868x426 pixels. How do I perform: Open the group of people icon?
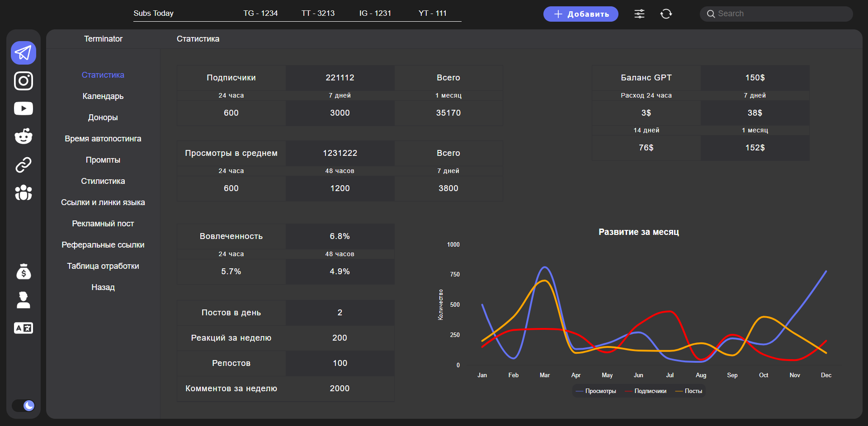click(24, 193)
